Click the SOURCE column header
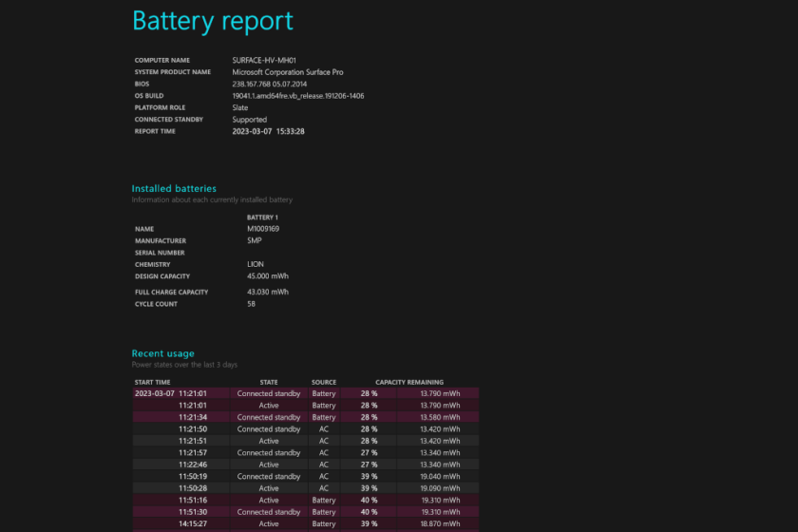This screenshot has height=532, width=798. point(324,382)
